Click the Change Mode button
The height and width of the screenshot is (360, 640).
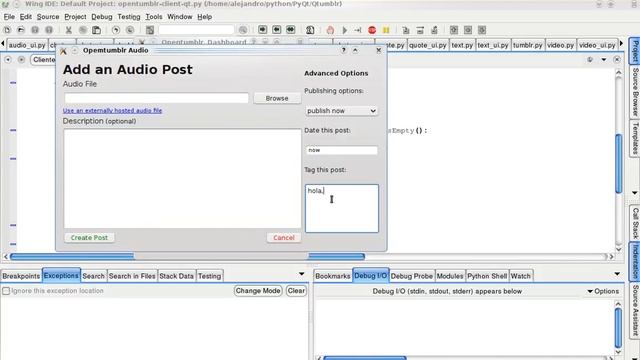pyautogui.click(x=258, y=291)
